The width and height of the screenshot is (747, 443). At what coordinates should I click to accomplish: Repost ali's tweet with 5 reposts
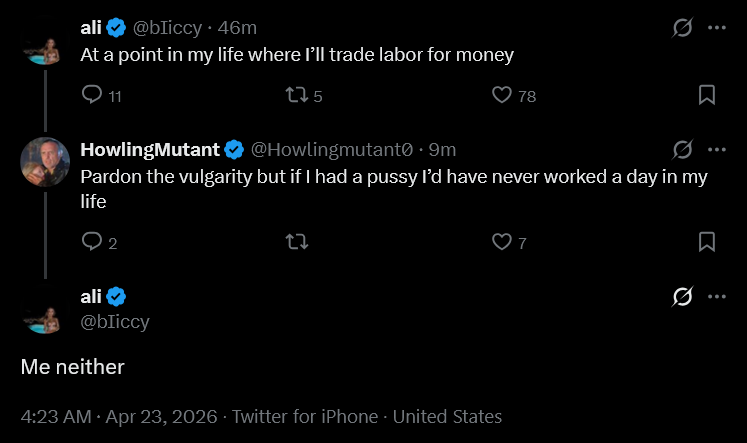click(297, 95)
